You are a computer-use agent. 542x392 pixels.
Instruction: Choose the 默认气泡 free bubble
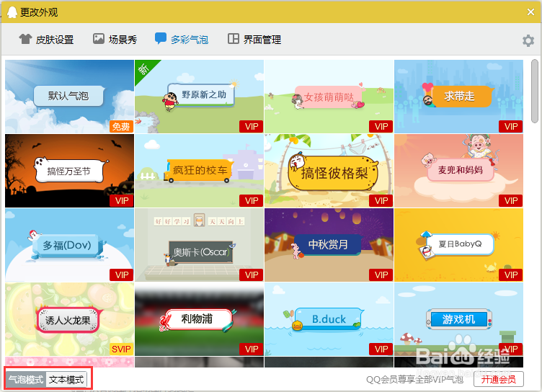pyautogui.click(x=69, y=97)
